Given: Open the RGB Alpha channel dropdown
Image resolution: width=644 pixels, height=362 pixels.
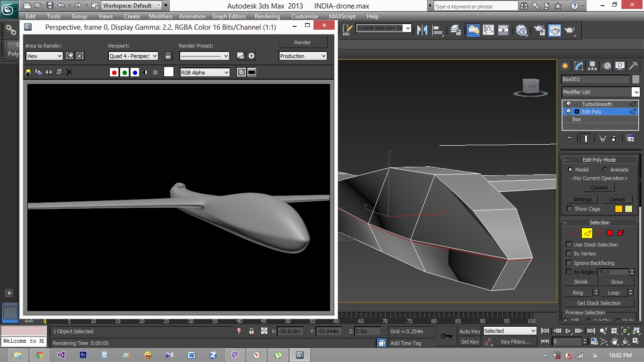Looking at the screenshot, I should [205, 72].
